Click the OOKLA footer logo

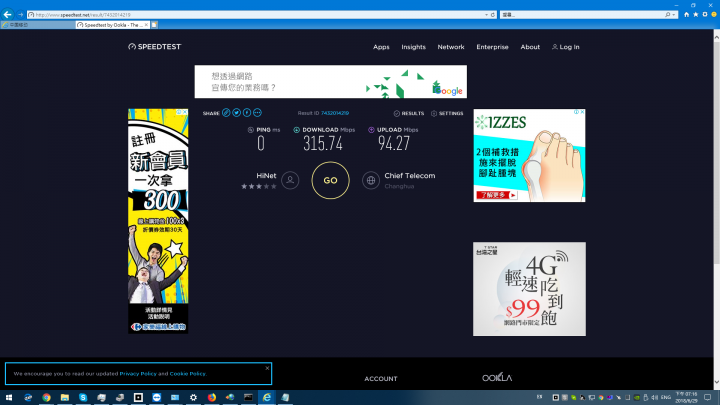pyautogui.click(x=497, y=377)
